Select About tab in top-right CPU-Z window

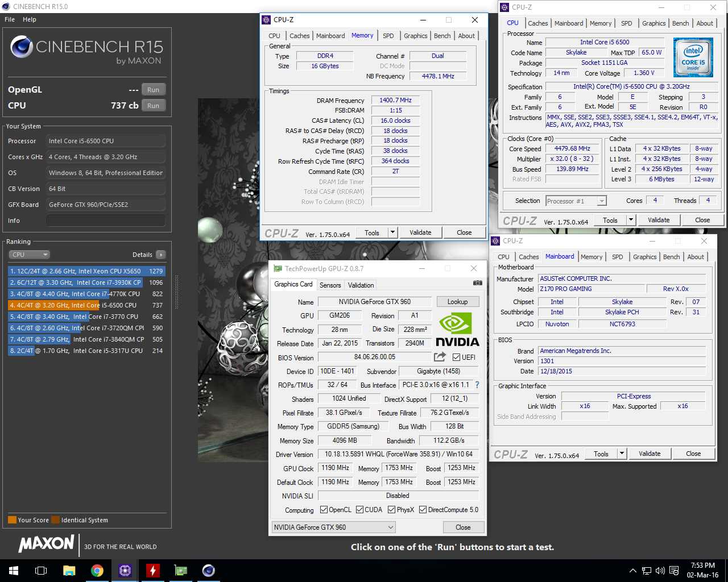[705, 23]
